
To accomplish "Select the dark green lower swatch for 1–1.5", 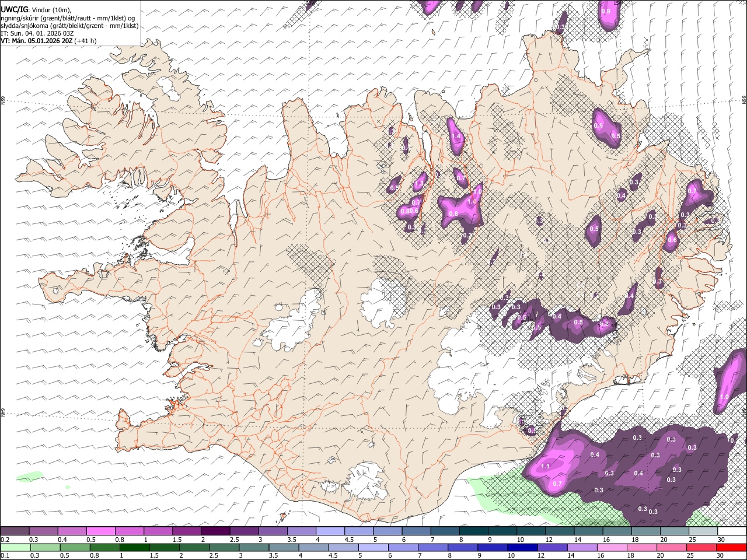I will [x=134, y=547].
